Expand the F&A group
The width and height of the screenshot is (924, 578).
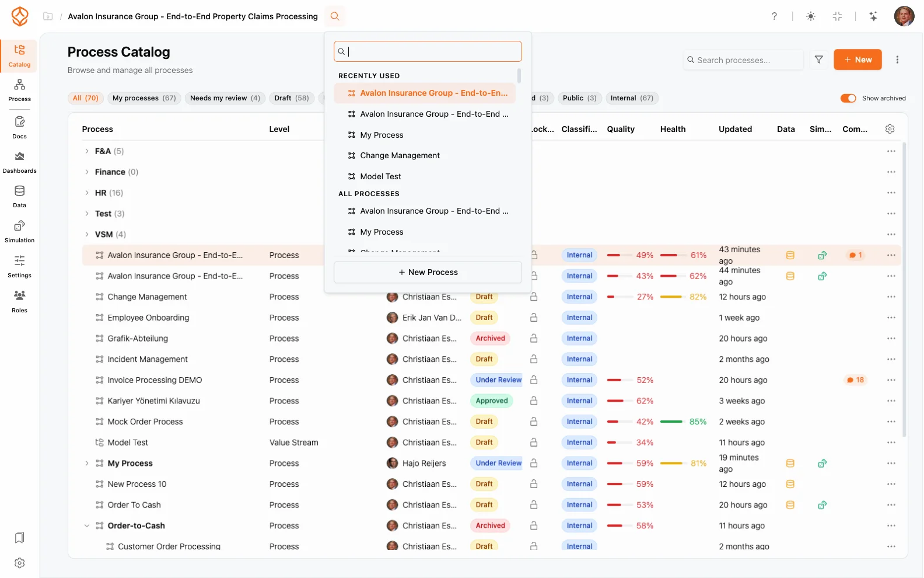click(87, 151)
